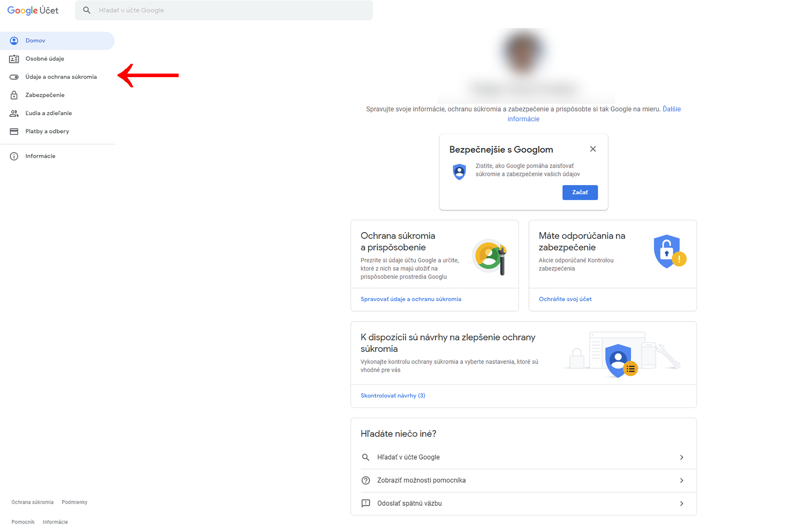Viewport: 798px width, 532px height.
Task: Click the search magnifier icon in top bar
Action: tap(87, 10)
